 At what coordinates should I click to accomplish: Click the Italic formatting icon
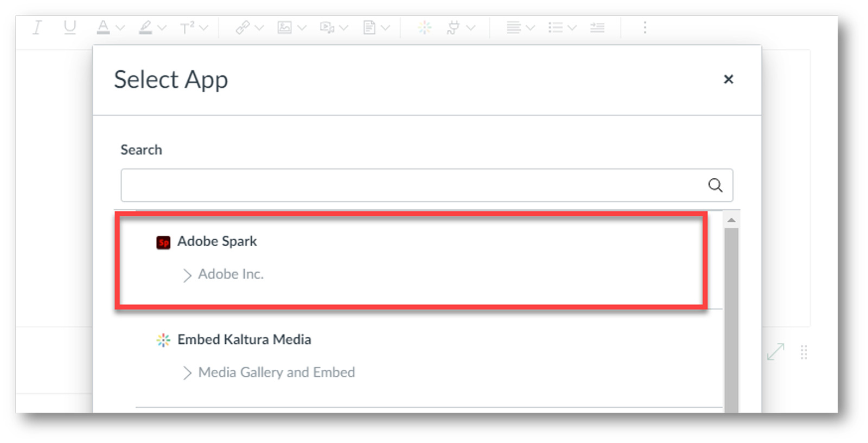[37, 27]
